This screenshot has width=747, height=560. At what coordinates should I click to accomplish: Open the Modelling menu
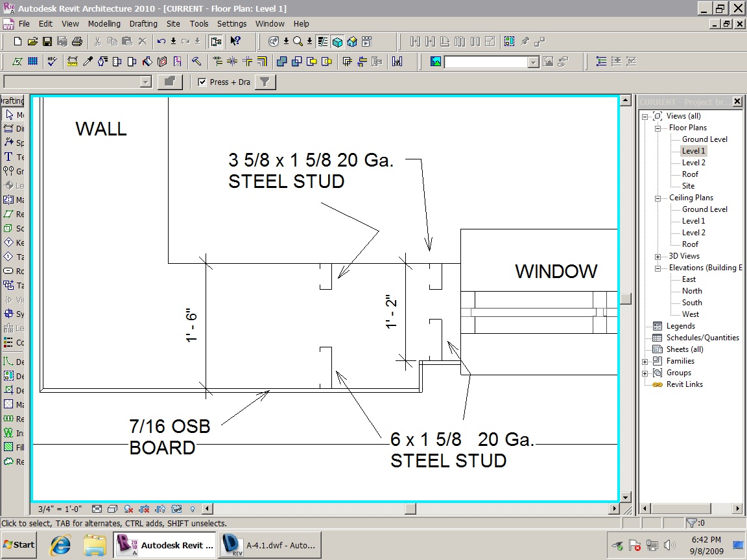coord(104,24)
